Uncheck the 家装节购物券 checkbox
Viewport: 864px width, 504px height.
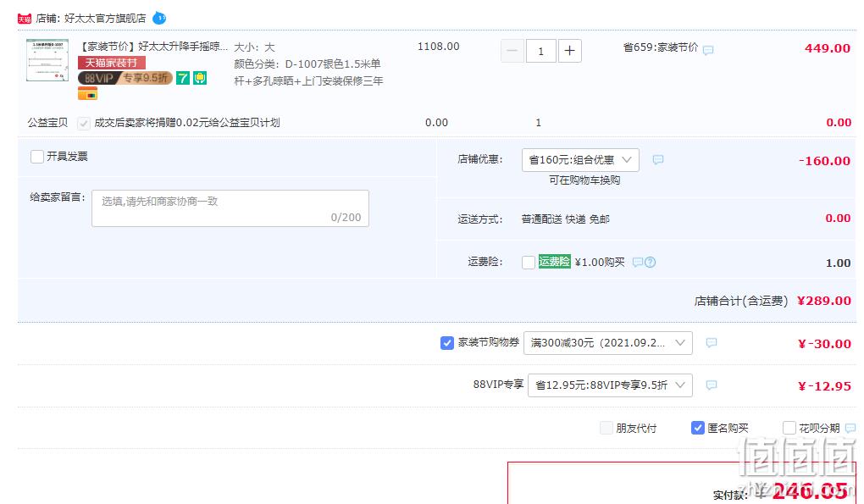[x=447, y=342]
